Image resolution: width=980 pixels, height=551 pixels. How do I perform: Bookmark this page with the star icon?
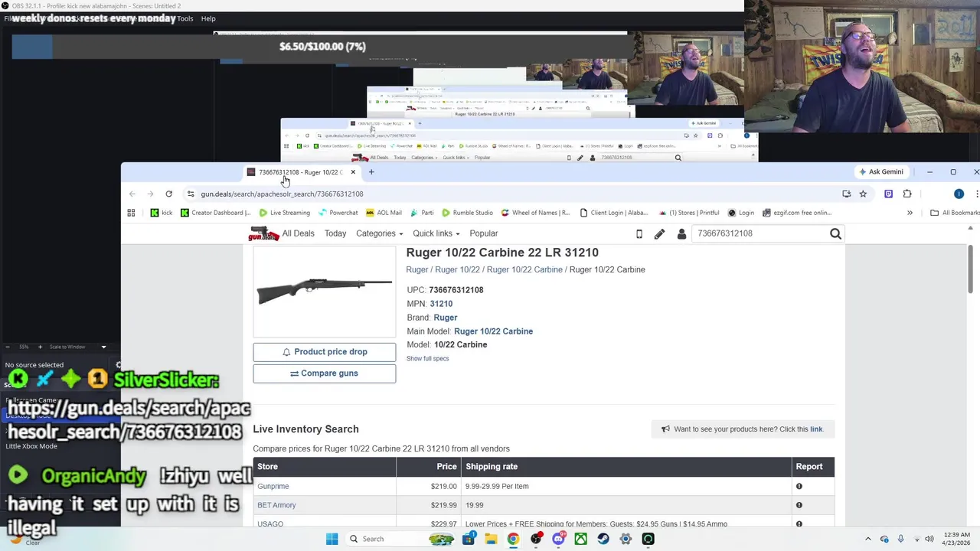click(863, 194)
